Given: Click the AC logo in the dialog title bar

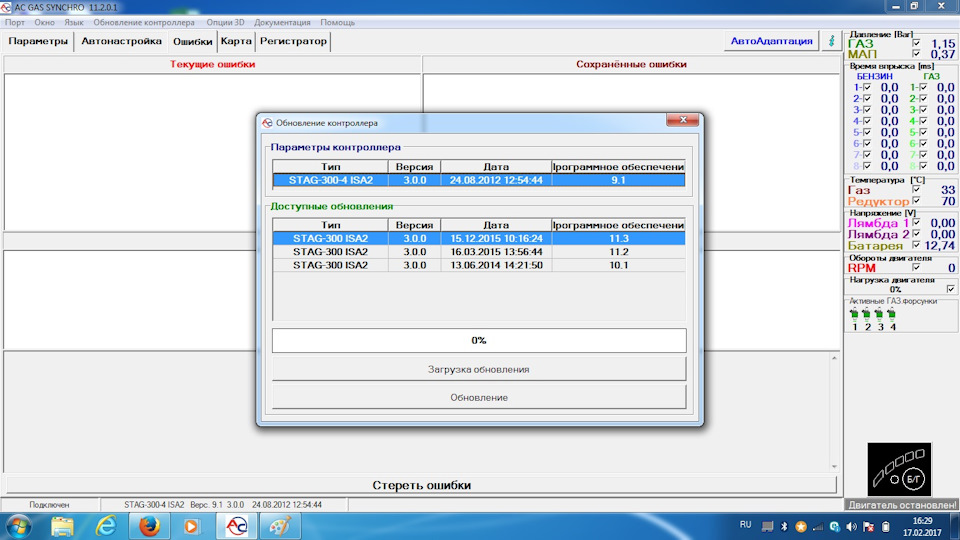Looking at the screenshot, I should click(x=267, y=122).
